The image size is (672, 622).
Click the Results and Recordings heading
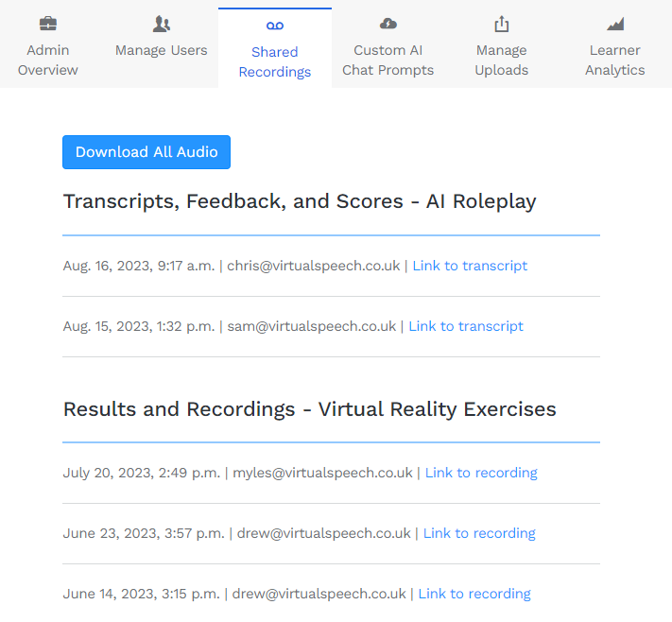(309, 409)
